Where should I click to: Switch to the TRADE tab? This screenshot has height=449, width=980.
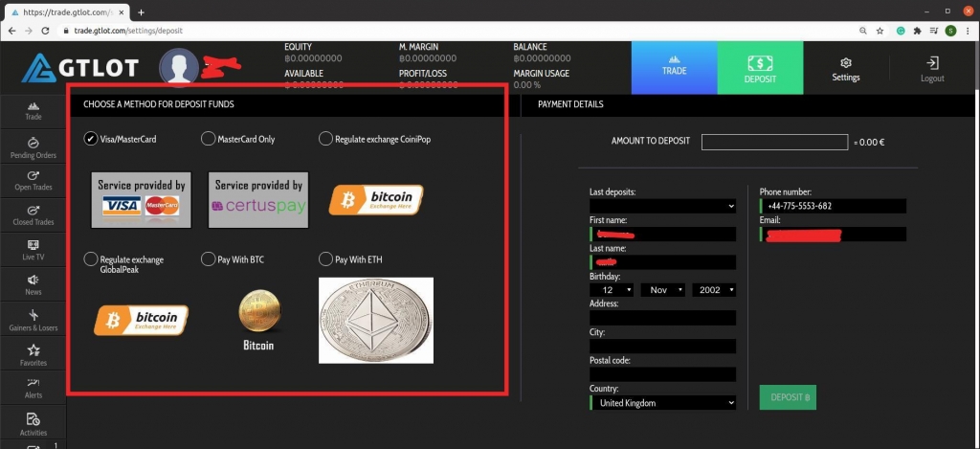point(675,68)
